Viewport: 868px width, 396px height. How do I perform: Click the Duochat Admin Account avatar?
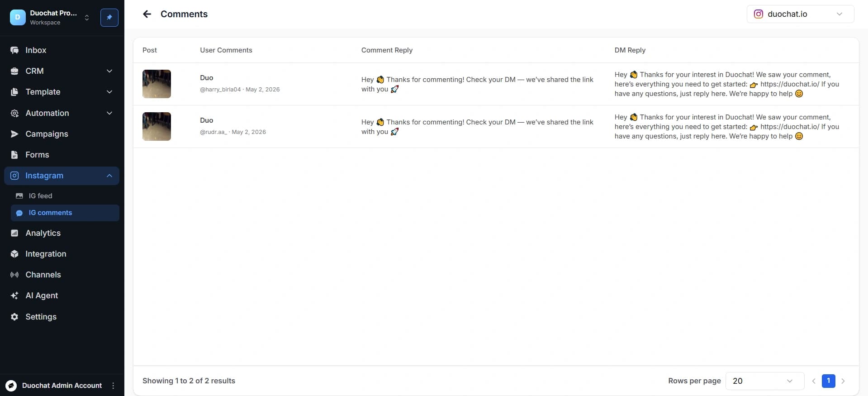click(x=11, y=386)
